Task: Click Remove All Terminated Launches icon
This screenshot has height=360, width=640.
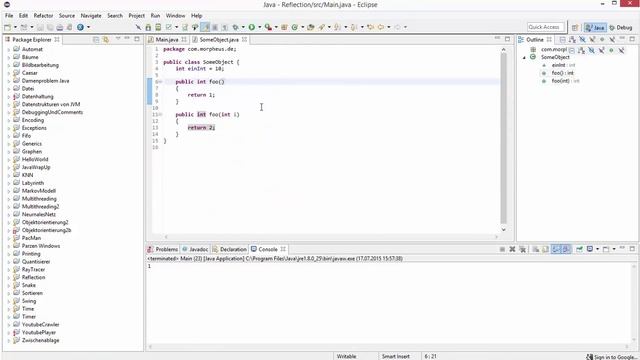Action: click(x=522, y=249)
